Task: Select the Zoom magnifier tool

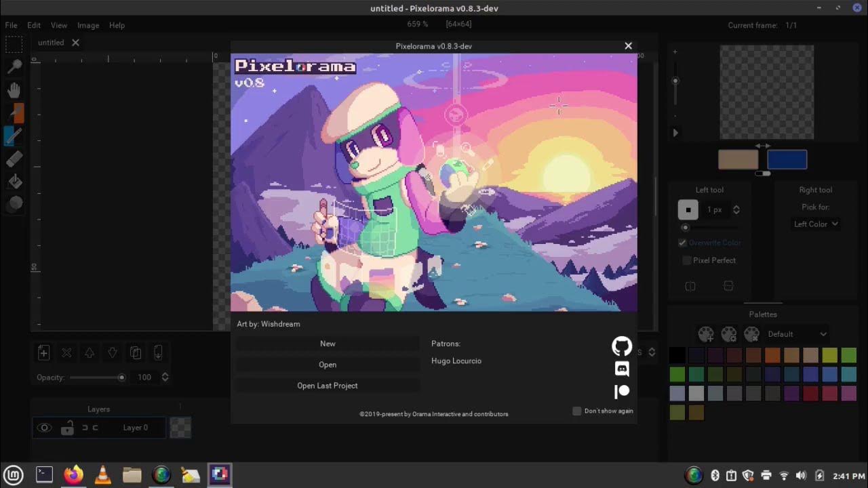Action: [x=14, y=66]
